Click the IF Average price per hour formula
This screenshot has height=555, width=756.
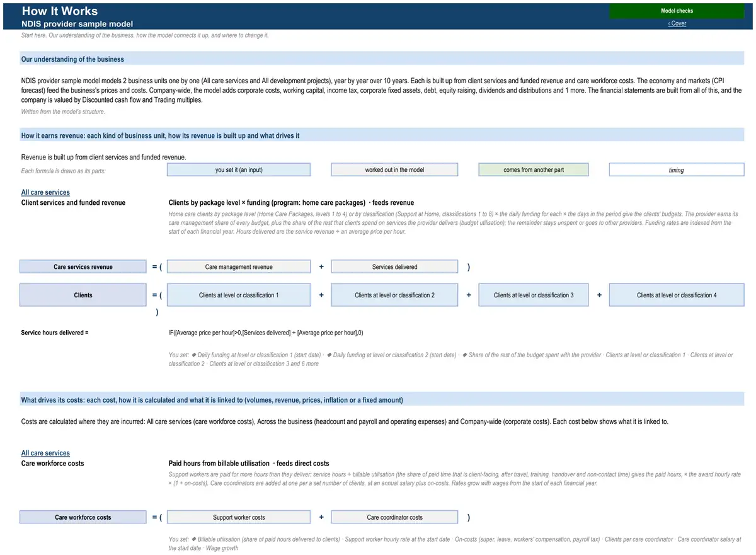(x=266, y=333)
